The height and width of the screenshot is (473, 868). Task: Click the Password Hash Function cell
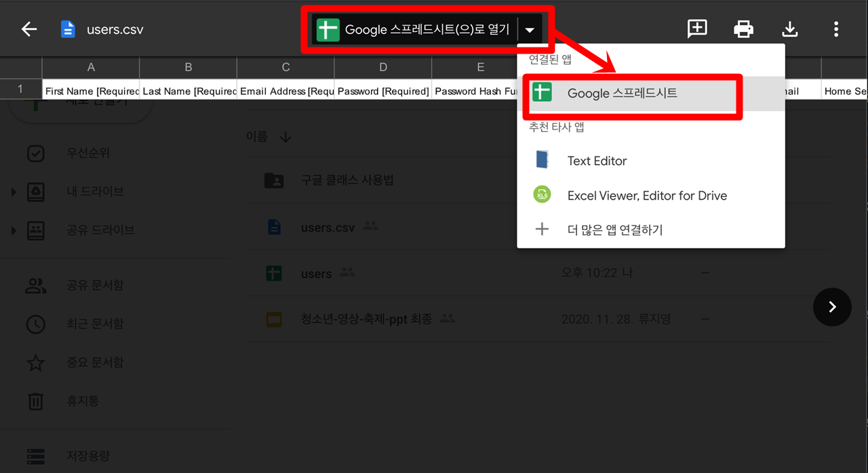[x=475, y=91]
